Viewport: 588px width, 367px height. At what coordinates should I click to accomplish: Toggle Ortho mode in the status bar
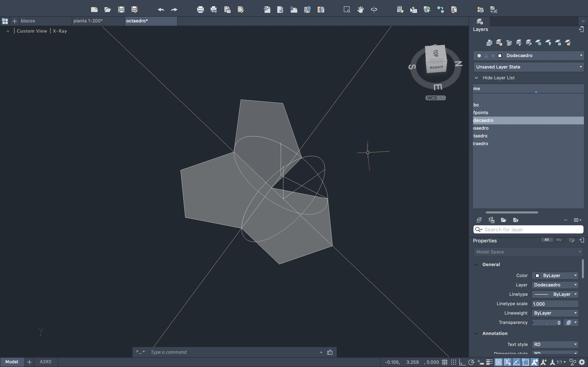462,362
